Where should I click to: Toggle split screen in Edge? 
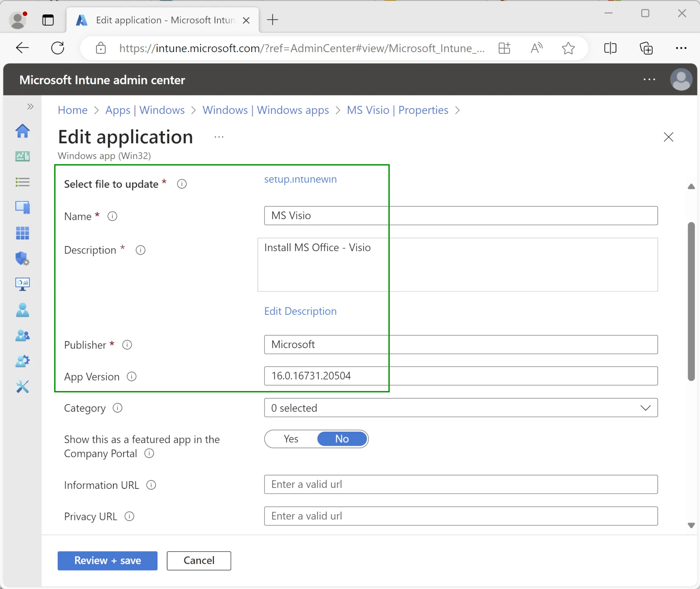pyautogui.click(x=610, y=48)
